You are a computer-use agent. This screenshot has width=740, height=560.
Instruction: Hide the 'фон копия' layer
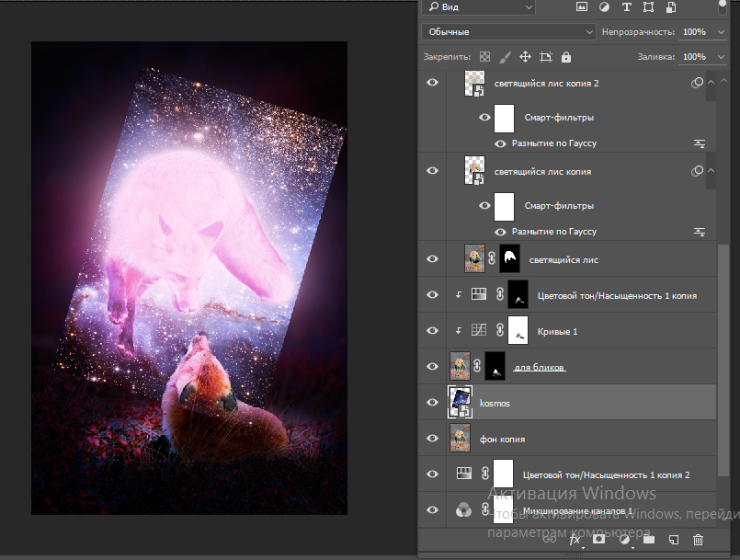432,439
